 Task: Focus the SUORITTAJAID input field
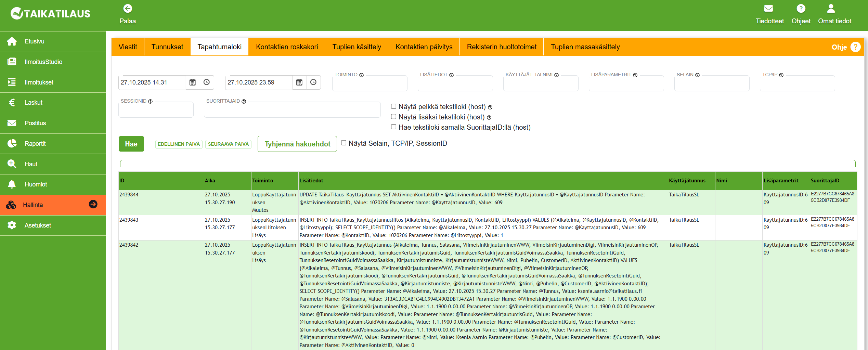coord(292,111)
